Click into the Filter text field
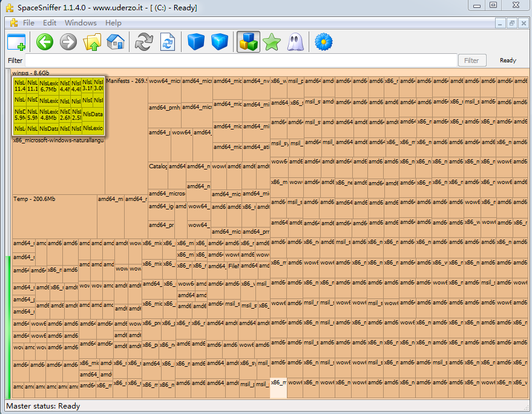 (x=240, y=61)
